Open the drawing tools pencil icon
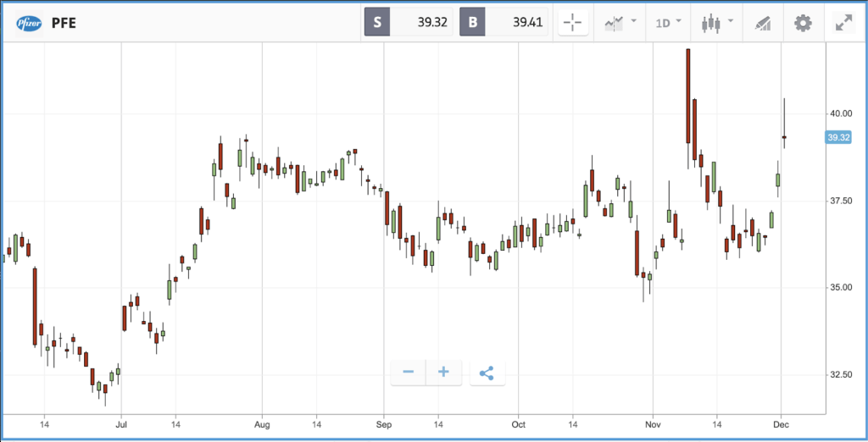Image resolution: width=868 pixels, height=442 pixels. [763, 24]
